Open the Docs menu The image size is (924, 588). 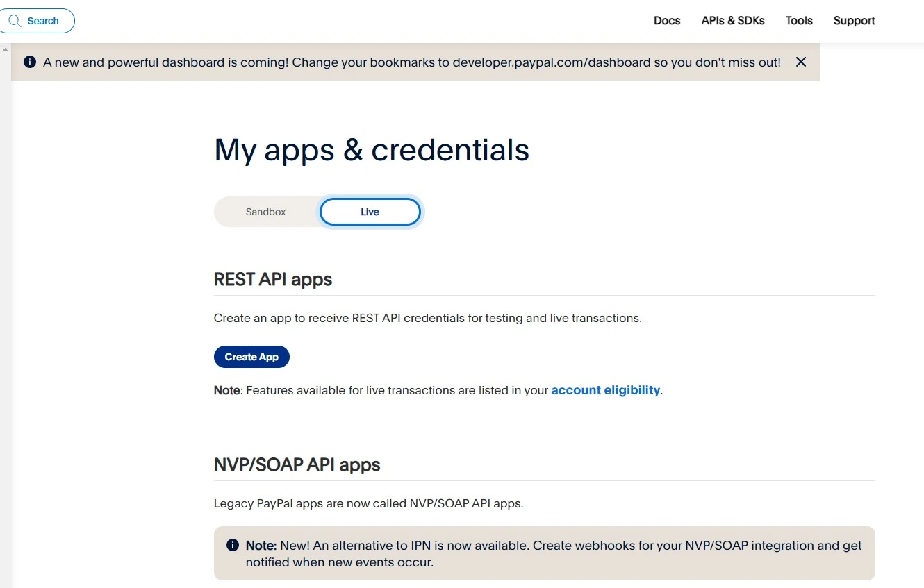[x=667, y=21]
